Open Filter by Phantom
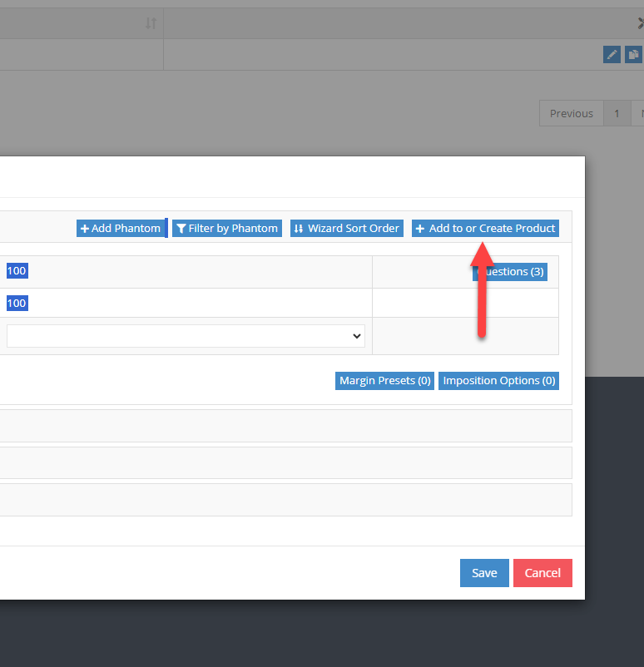 coord(227,229)
